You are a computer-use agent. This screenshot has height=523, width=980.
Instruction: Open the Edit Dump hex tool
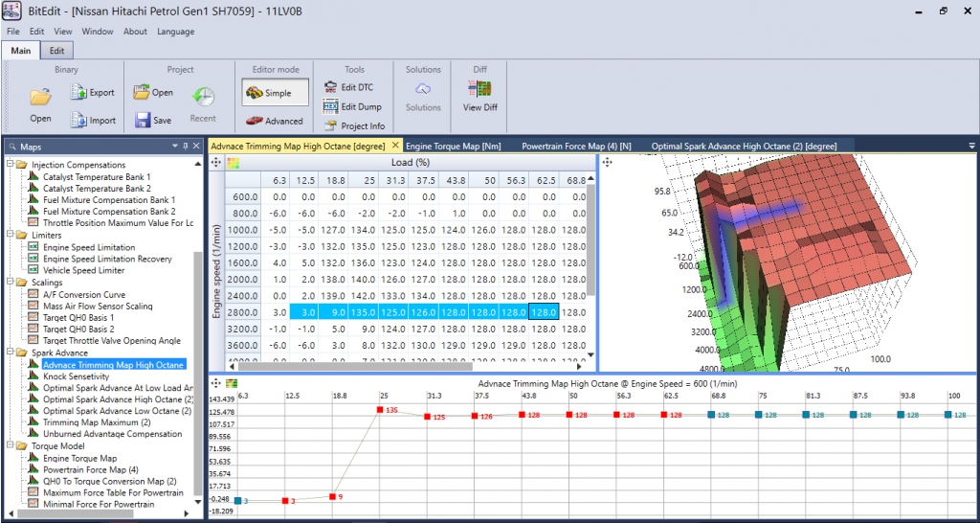point(352,106)
